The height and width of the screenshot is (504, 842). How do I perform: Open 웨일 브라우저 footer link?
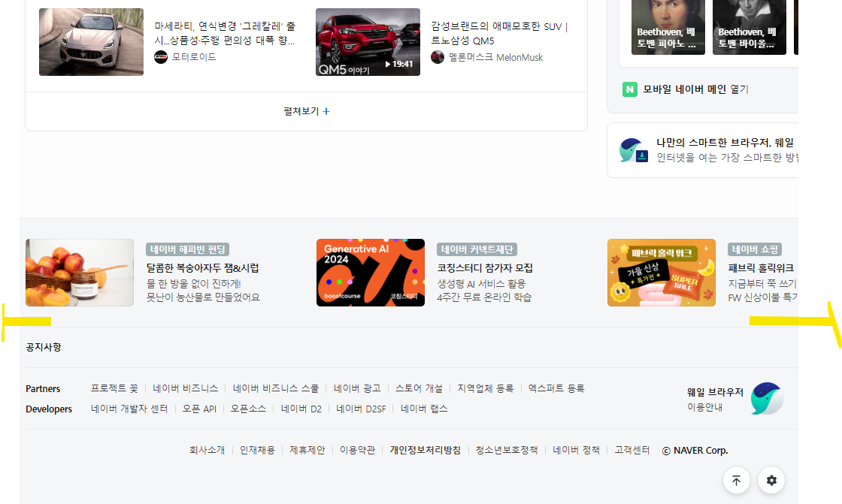715,392
